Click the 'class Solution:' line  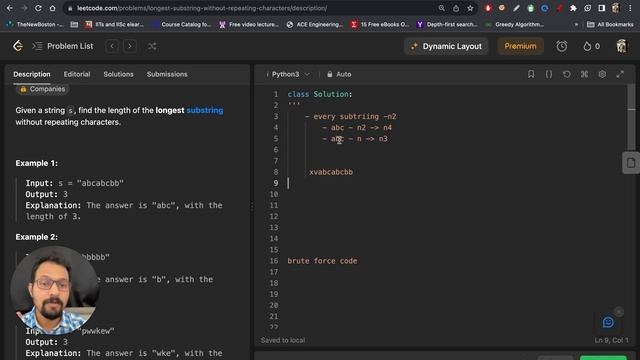coord(320,94)
